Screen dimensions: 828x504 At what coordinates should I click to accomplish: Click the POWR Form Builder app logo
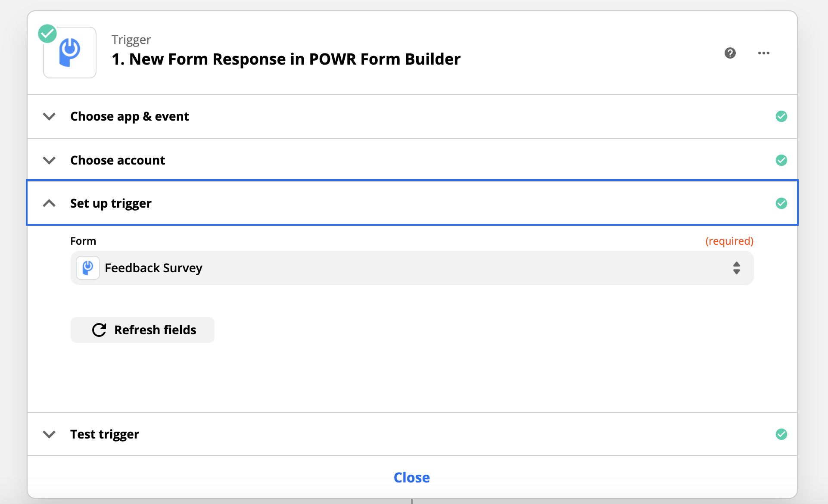tap(69, 53)
